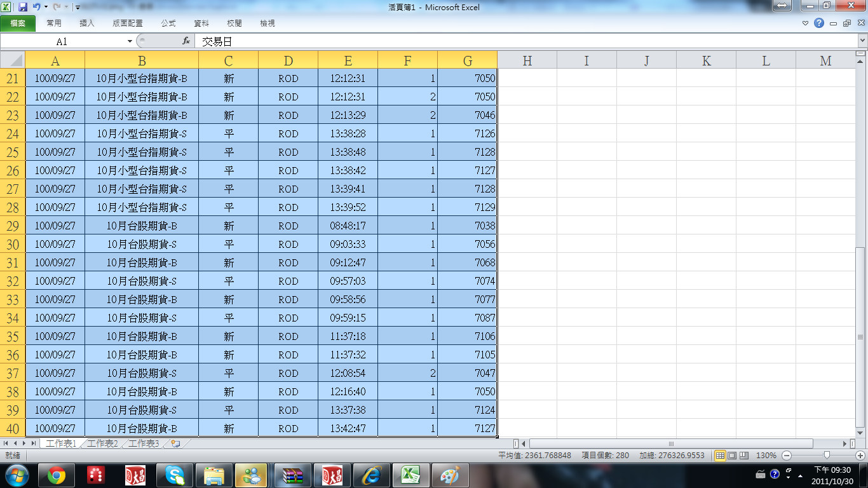Click the Name Box showing A1
The image size is (868, 488).
tap(62, 41)
